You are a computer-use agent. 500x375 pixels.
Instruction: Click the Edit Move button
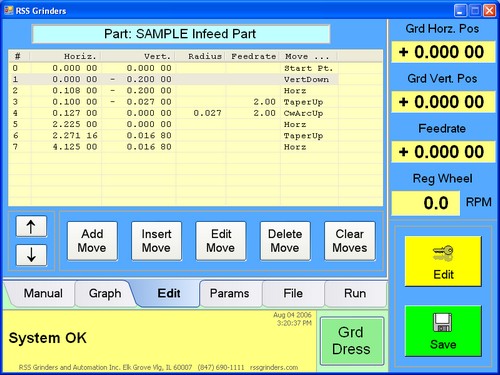click(x=221, y=241)
